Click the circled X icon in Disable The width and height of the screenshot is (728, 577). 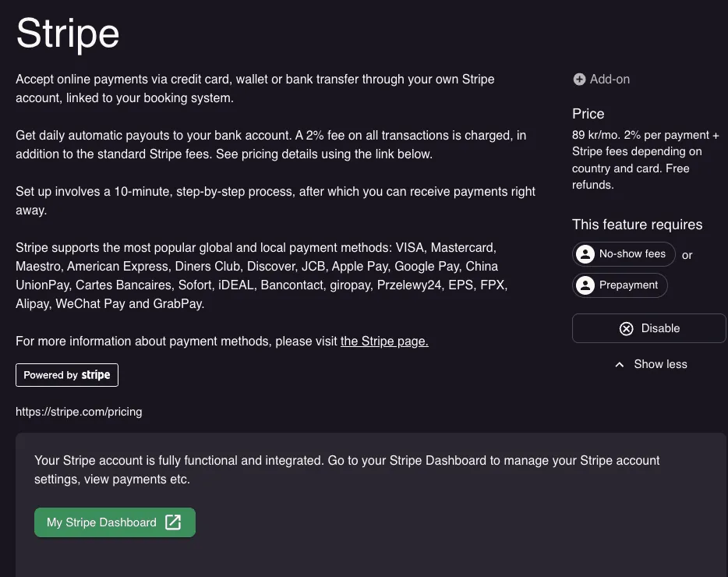pyautogui.click(x=626, y=328)
